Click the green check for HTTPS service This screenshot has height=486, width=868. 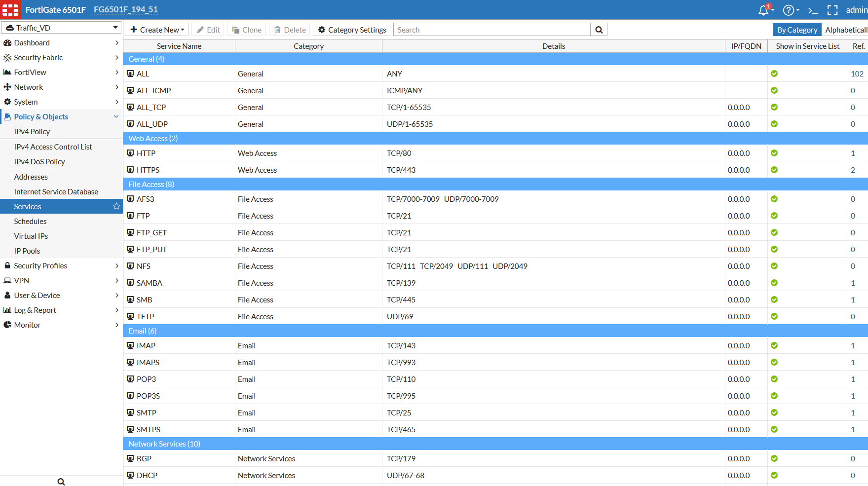click(774, 170)
